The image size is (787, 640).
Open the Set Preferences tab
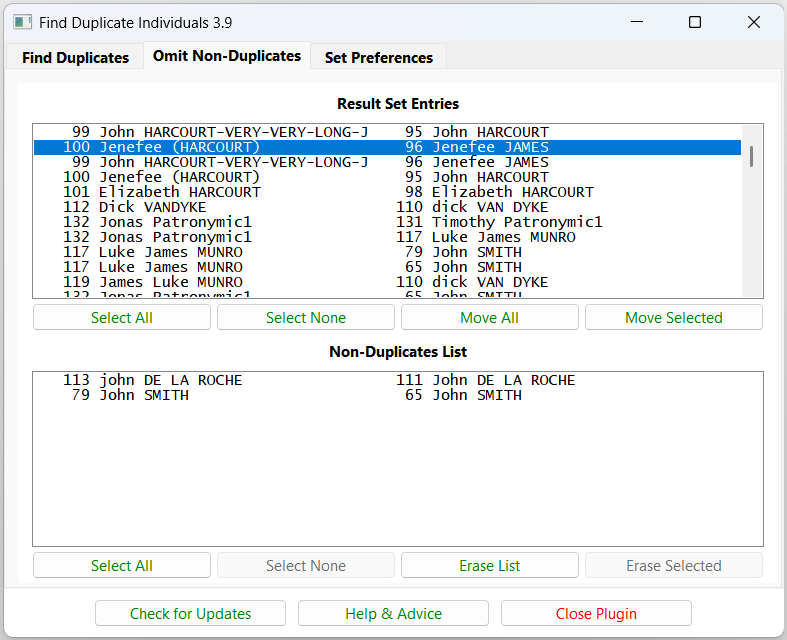[x=378, y=58]
